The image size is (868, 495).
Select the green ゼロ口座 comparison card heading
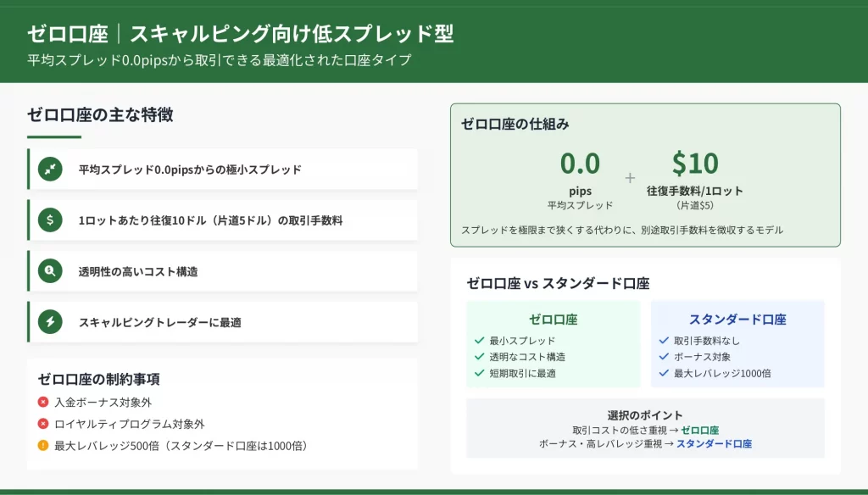point(553,320)
